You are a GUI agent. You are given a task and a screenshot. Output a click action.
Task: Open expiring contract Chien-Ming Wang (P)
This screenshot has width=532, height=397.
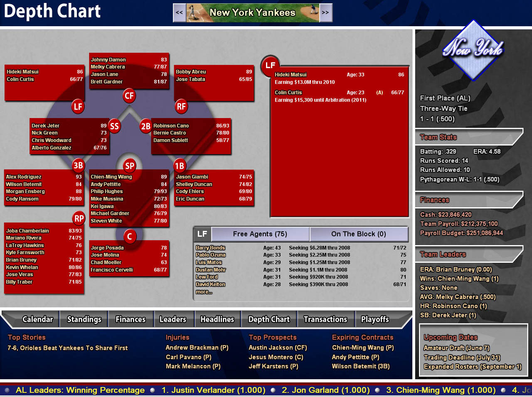363,348
